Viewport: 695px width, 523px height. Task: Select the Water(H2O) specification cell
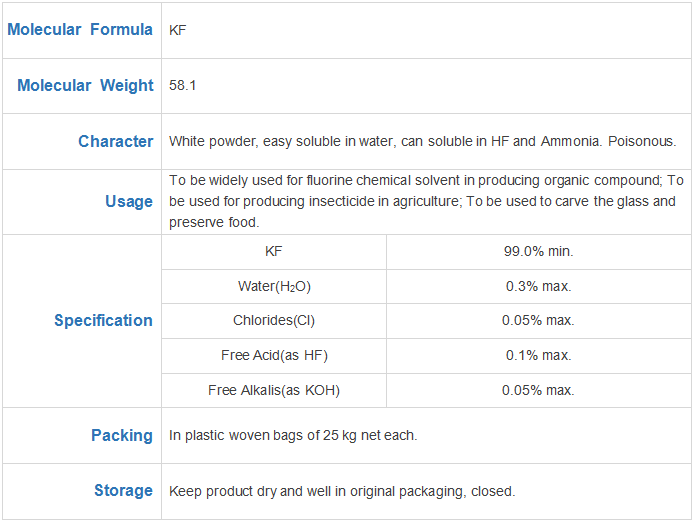click(x=274, y=287)
